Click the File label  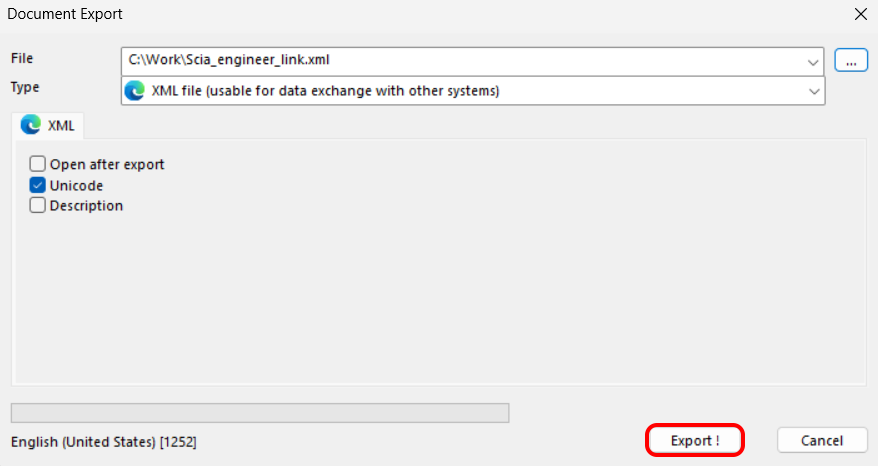(x=22, y=59)
